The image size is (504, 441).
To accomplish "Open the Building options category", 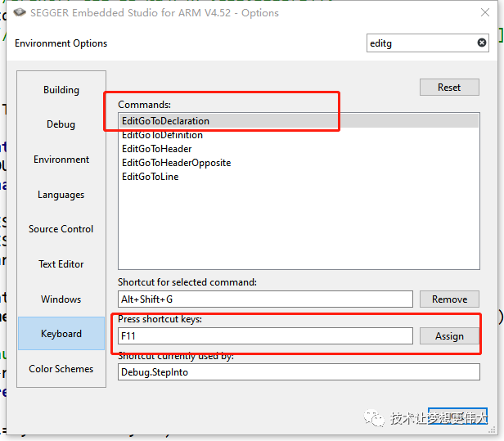I will coord(61,90).
